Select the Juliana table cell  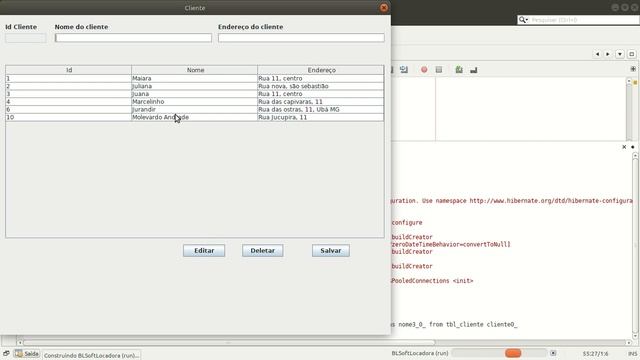(195, 86)
